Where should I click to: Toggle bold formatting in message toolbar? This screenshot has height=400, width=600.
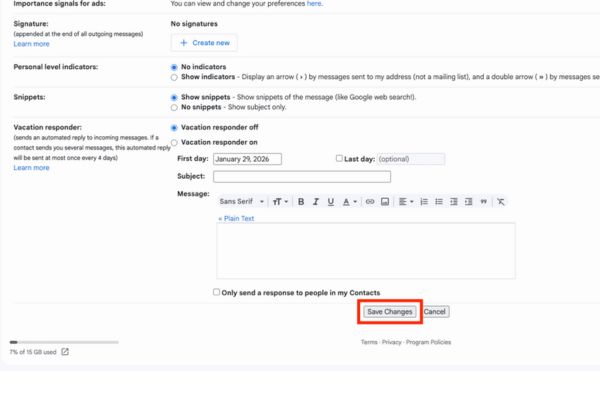click(x=301, y=201)
